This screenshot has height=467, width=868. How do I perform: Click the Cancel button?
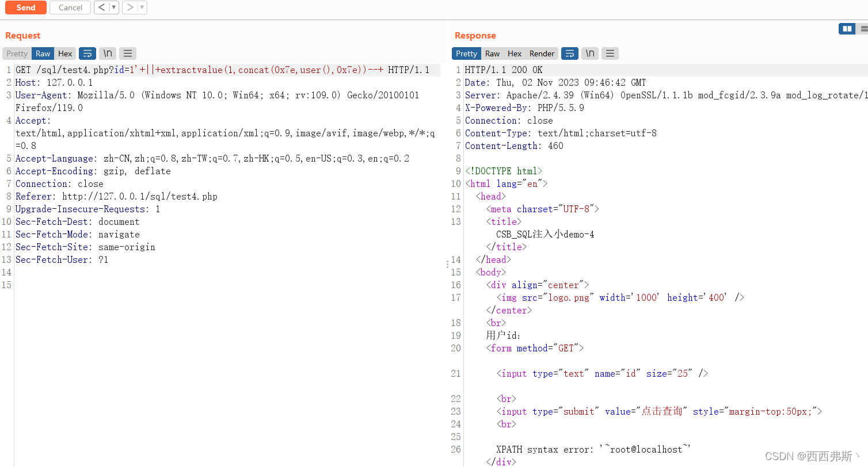point(70,7)
